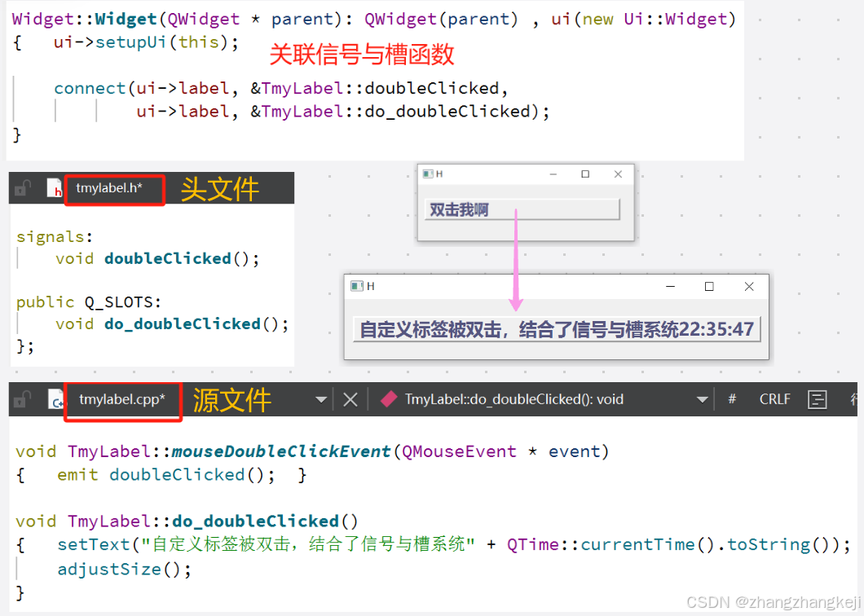Click adjustSize(); in the source file
Viewport: 864px width, 616px height.
pos(125,570)
